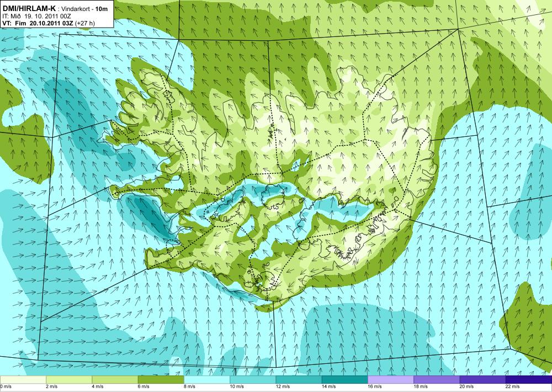
Task: Click the '22 m/s' legend label
Action: (513, 386)
